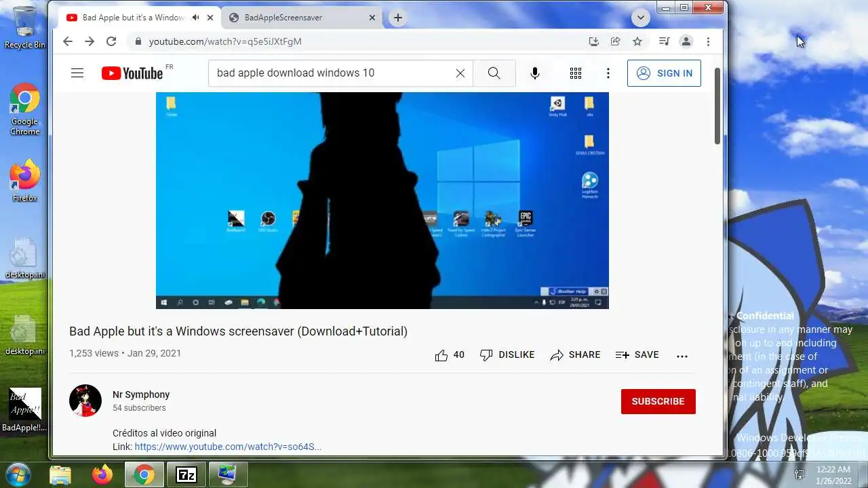
Task: Subscribe to Nr Symphony
Action: click(x=658, y=401)
